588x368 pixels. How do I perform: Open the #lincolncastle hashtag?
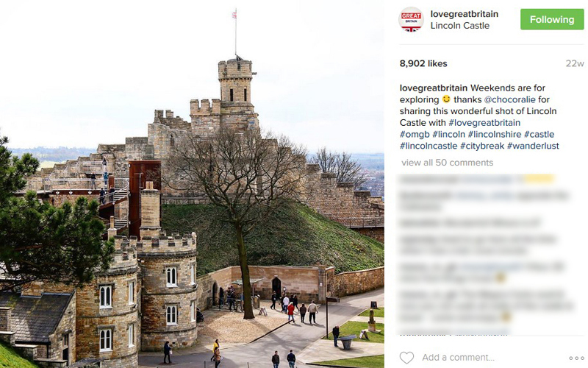click(429, 146)
